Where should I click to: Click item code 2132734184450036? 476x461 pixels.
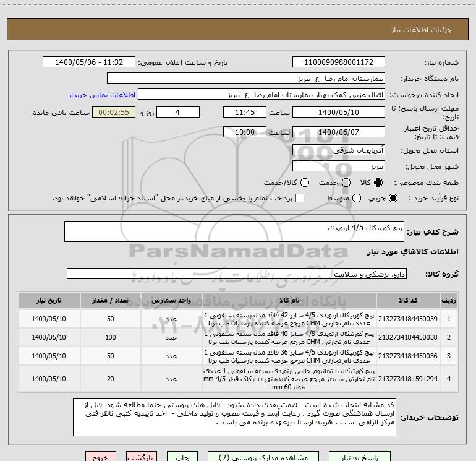[408, 356]
